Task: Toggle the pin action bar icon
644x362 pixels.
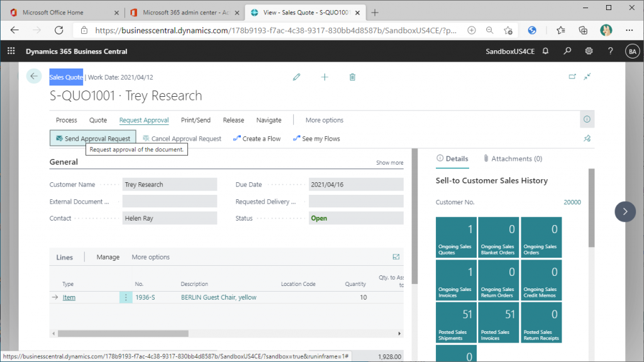Action: pyautogui.click(x=587, y=139)
